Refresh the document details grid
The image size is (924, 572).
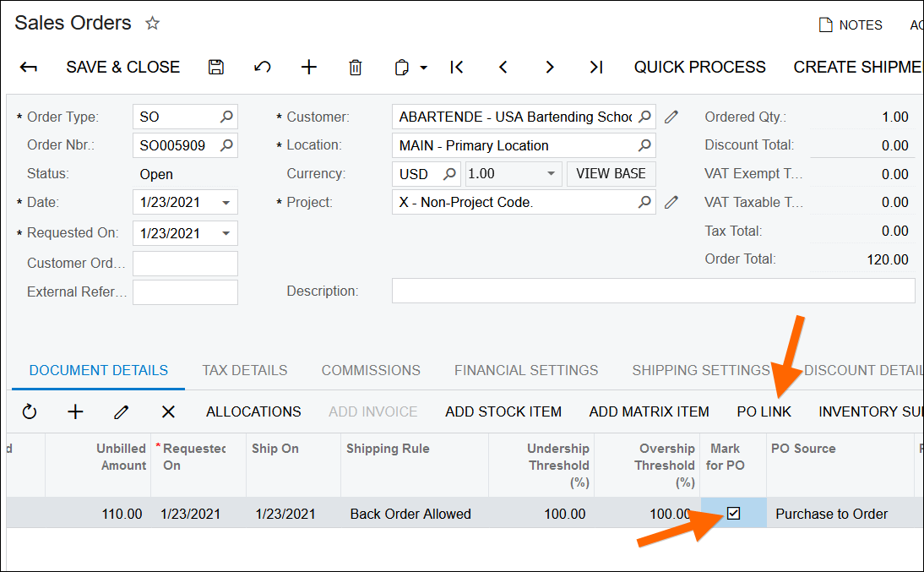coord(30,411)
